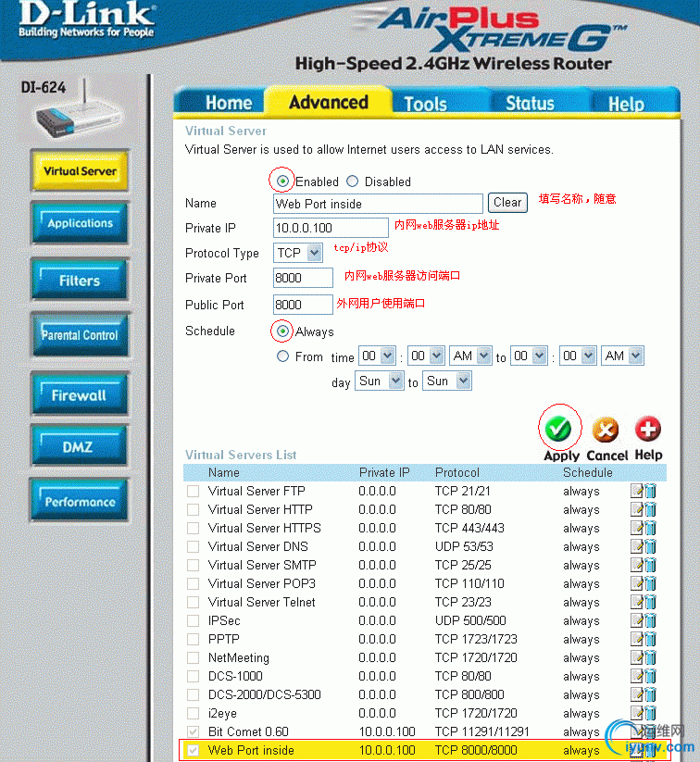This screenshot has width=700, height=762.
Task: Click the Name input field
Action: (378, 204)
